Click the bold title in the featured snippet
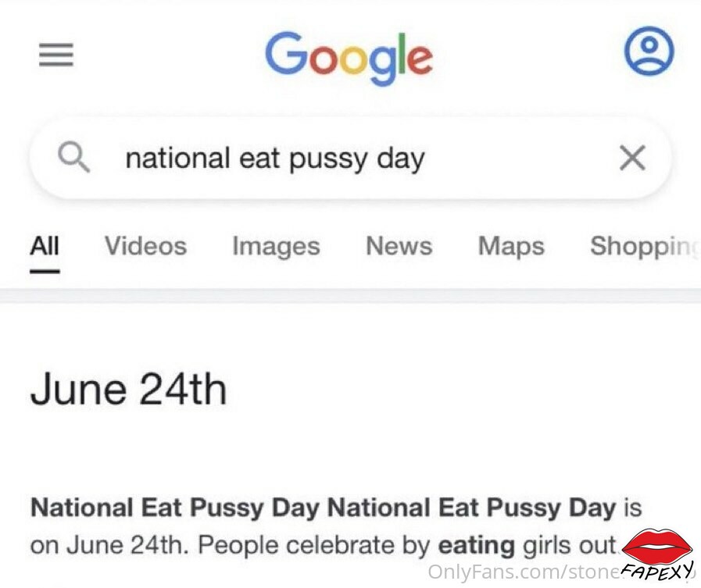The image size is (701, 588). pyautogui.click(x=323, y=508)
